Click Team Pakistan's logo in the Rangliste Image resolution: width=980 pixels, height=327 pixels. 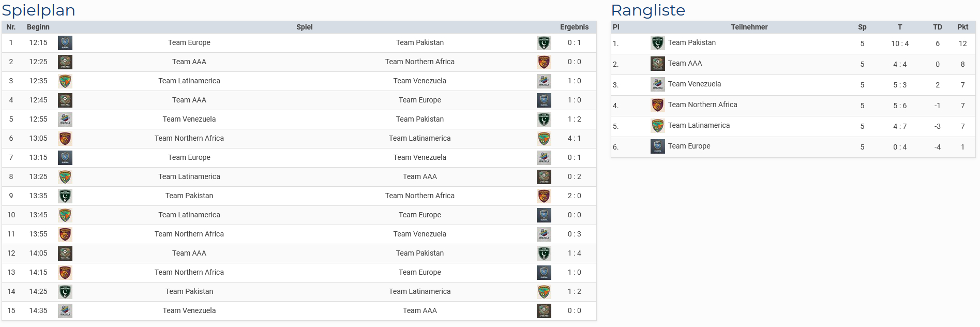click(657, 43)
